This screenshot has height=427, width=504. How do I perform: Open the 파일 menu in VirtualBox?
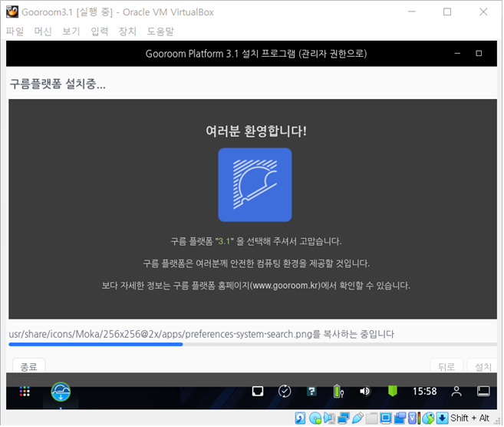pos(15,31)
